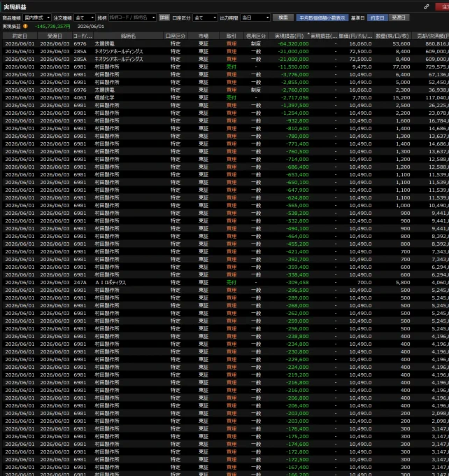Select 約定日 as the 基準日
The width and height of the screenshot is (449, 476).
[x=378, y=18]
